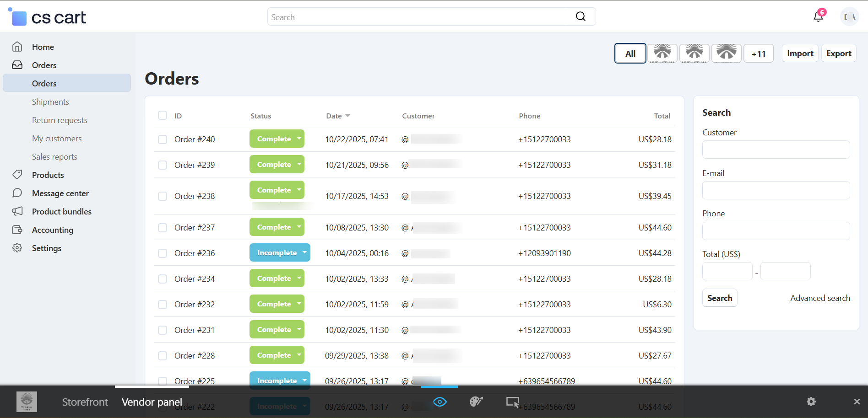The height and width of the screenshot is (418, 868).
Task: Expand the +11 storefronts selector
Action: [758, 54]
